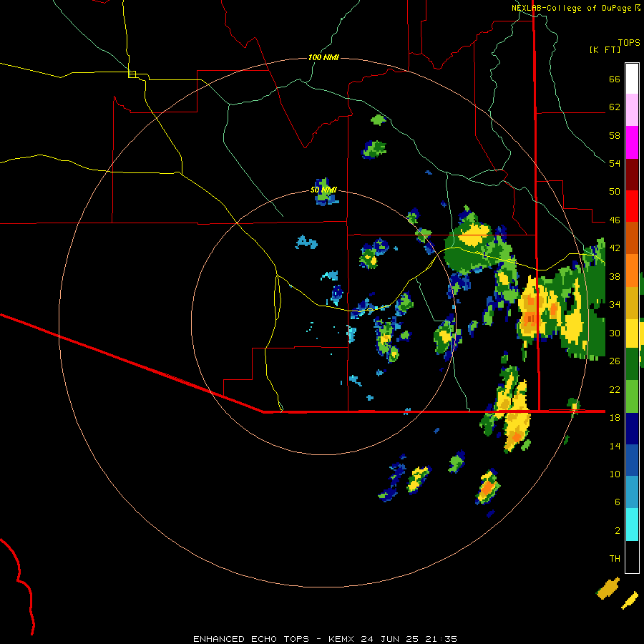The height and width of the screenshot is (644, 644).
Task: Click the 2 value on legend scale
Action: click(x=618, y=531)
